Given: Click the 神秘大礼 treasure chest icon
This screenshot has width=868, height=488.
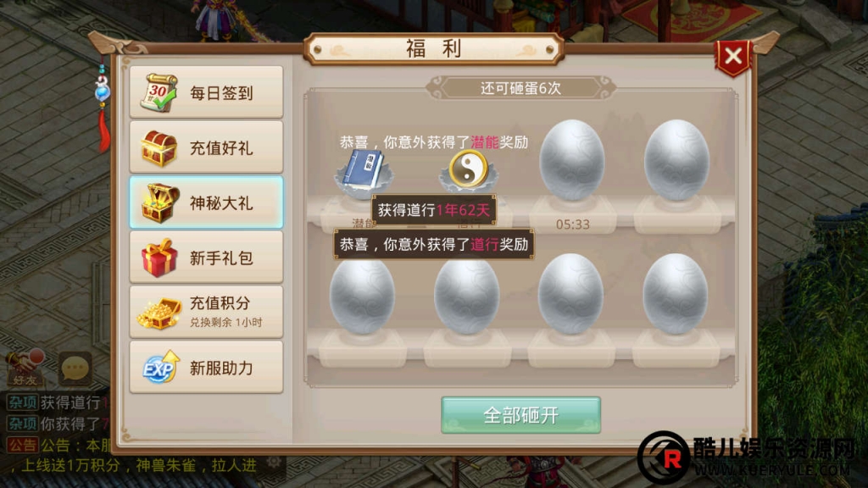Looking at the screenshot, I should click(160, 202).
